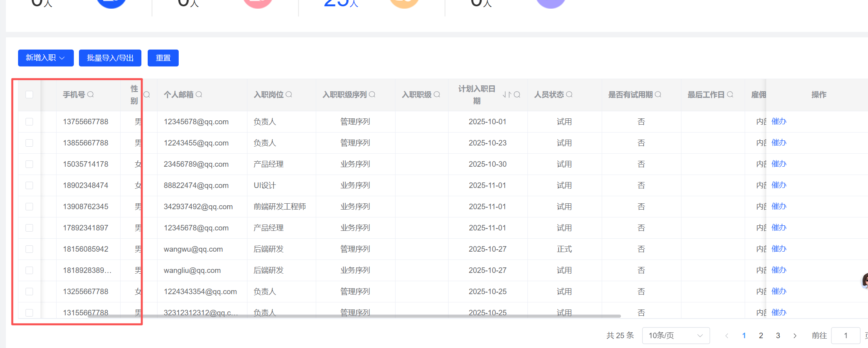Open search filter for 入职岗位 column
This screenshot has height=348, width=868.
(x=289, y=94)
